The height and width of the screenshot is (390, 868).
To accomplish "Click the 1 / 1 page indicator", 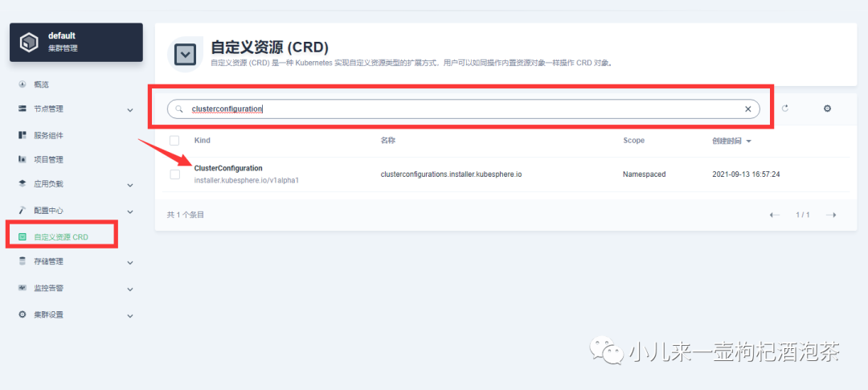I will click(803, 215).
